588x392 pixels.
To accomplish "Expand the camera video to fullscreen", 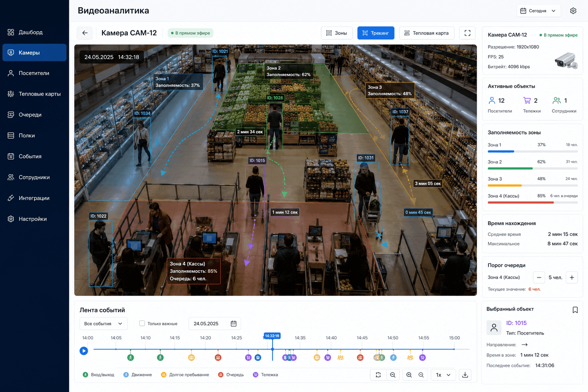I will pyautogui.click(x=467, y=33).
